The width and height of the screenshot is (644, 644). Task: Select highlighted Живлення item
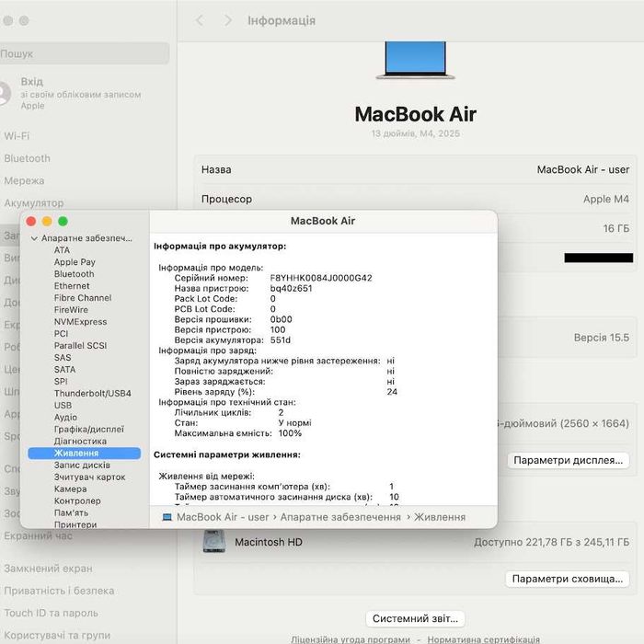[85, 453]
